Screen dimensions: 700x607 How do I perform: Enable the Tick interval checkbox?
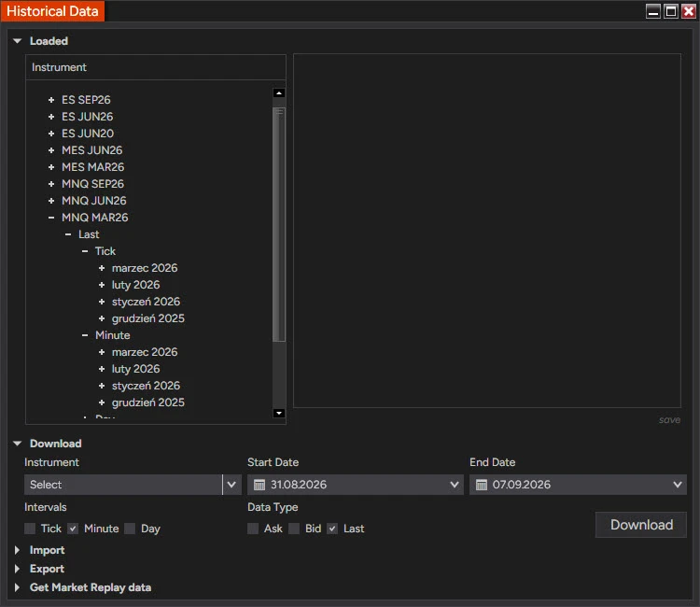(x=30, y=529)
